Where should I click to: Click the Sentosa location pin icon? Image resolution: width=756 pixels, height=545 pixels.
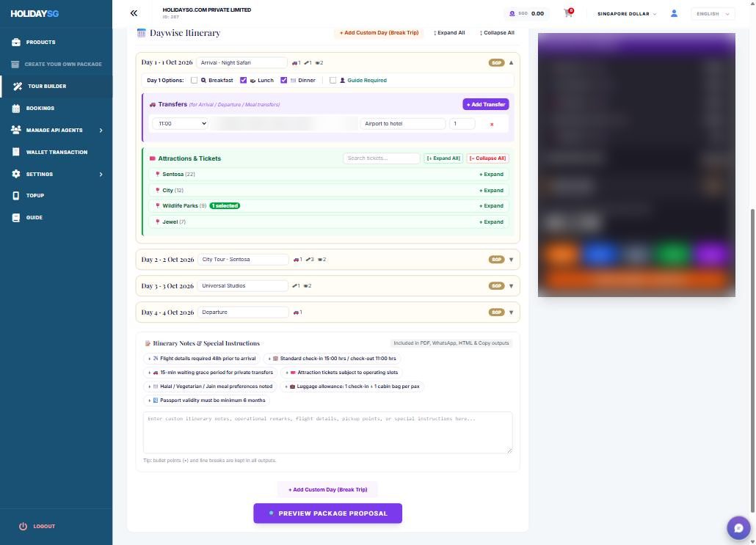click(x=157, y=174)
